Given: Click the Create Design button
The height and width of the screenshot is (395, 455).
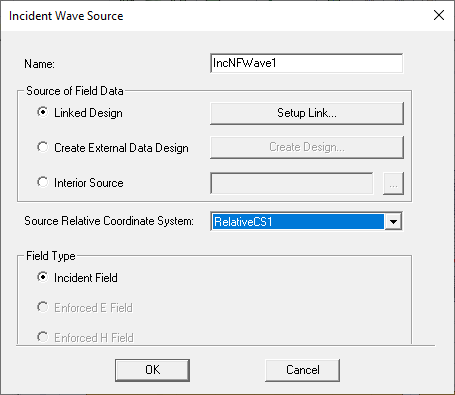Looking at the screenshot, I should click(307, 147).
